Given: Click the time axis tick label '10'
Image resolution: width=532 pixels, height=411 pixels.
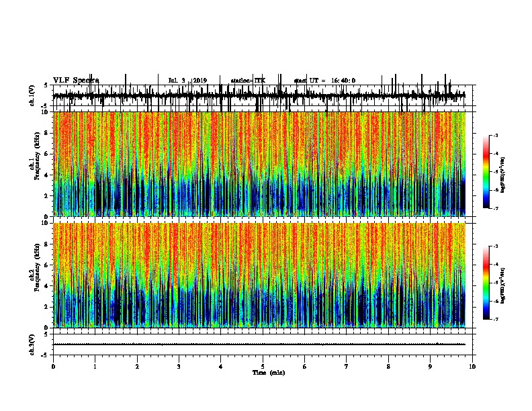Looking at the screenshot, I should pyautogui.click(x=472, y=367).
